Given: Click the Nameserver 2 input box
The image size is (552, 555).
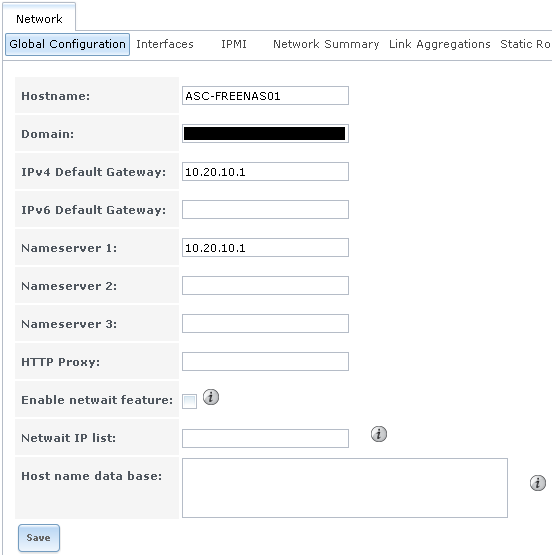Looking at the screenshot, I should 265,286.
